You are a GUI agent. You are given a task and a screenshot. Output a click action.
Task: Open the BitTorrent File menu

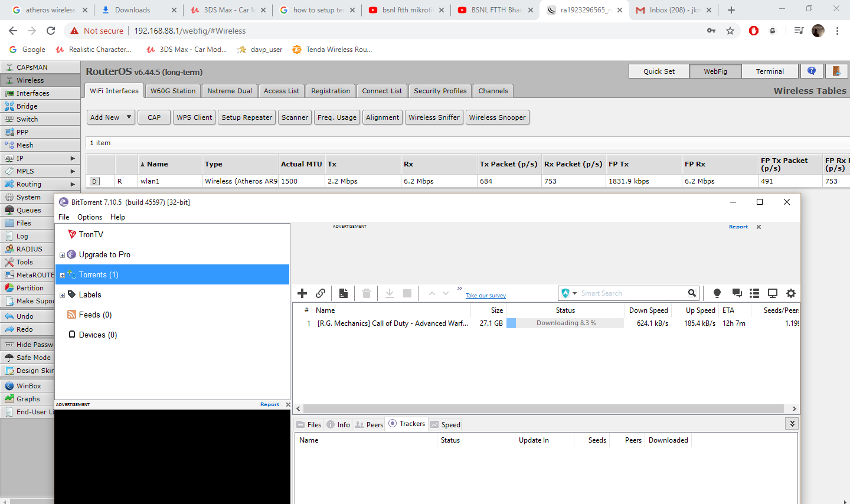coord(64,217)
